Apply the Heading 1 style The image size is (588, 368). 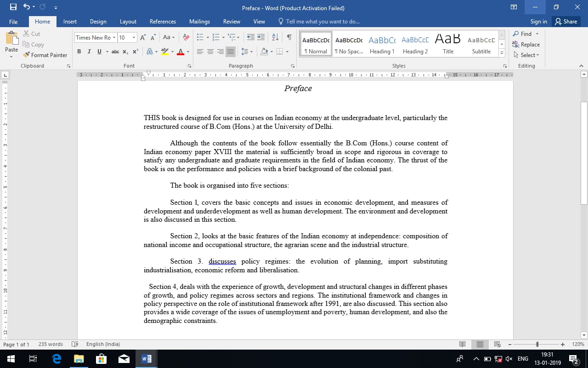(382, 45)
